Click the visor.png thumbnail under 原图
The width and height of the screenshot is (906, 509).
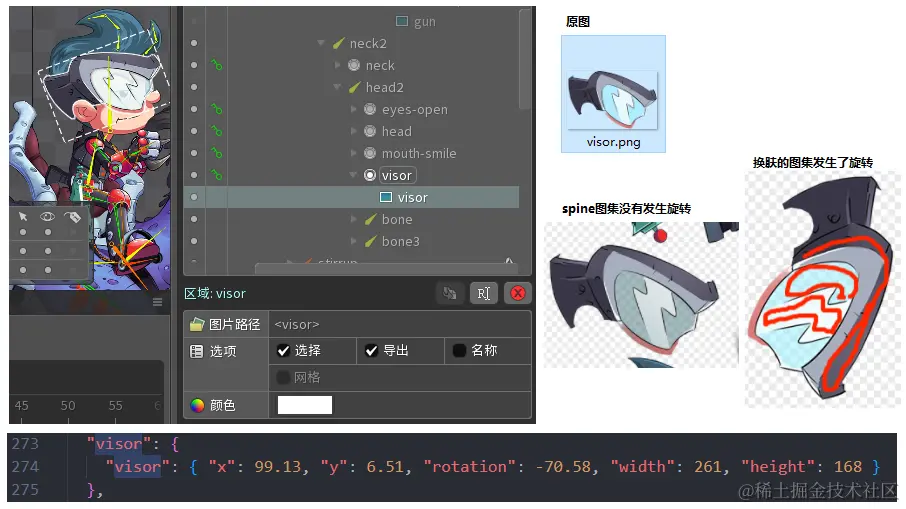(x=613, y=94)
